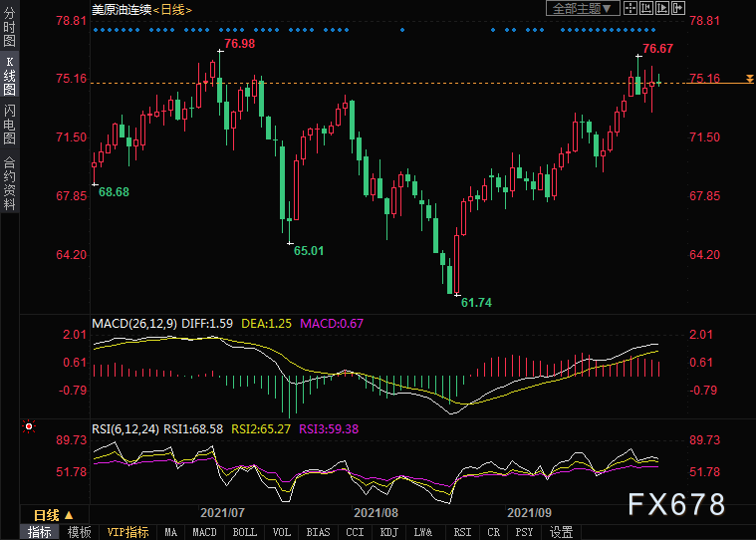Click the 65.01 low price label
This screenshot has height=540, width=756.
(309, 251)
